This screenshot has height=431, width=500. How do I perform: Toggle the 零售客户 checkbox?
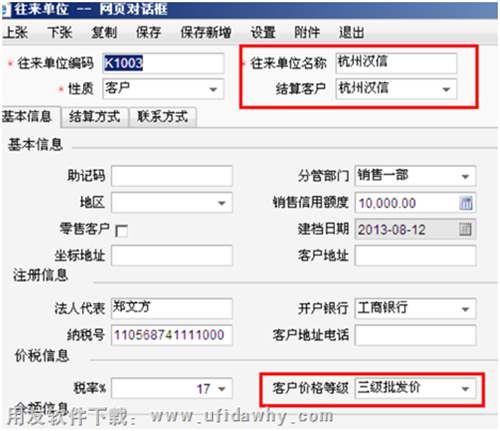coord(121,230)
